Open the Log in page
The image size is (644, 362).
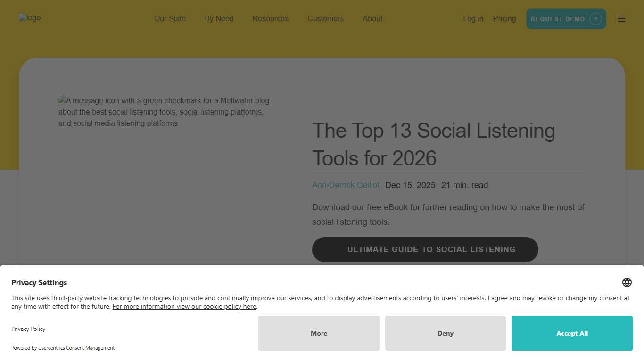473,19
